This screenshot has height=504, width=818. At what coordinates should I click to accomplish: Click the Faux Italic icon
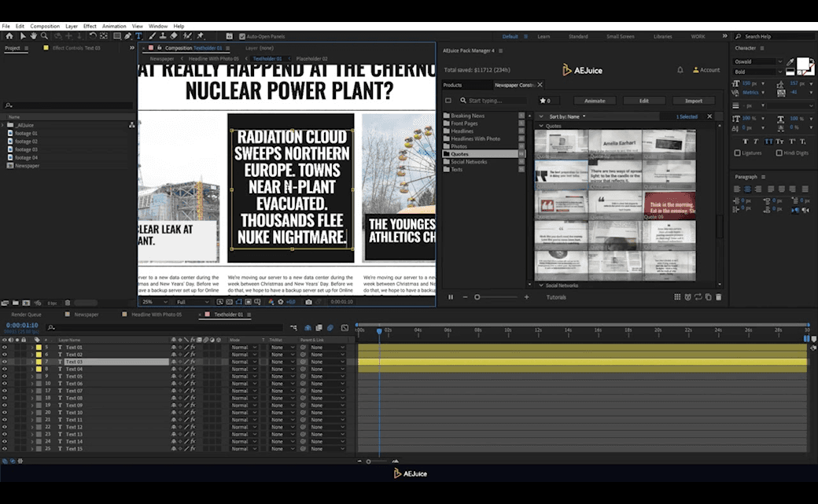tap(756, 142)
